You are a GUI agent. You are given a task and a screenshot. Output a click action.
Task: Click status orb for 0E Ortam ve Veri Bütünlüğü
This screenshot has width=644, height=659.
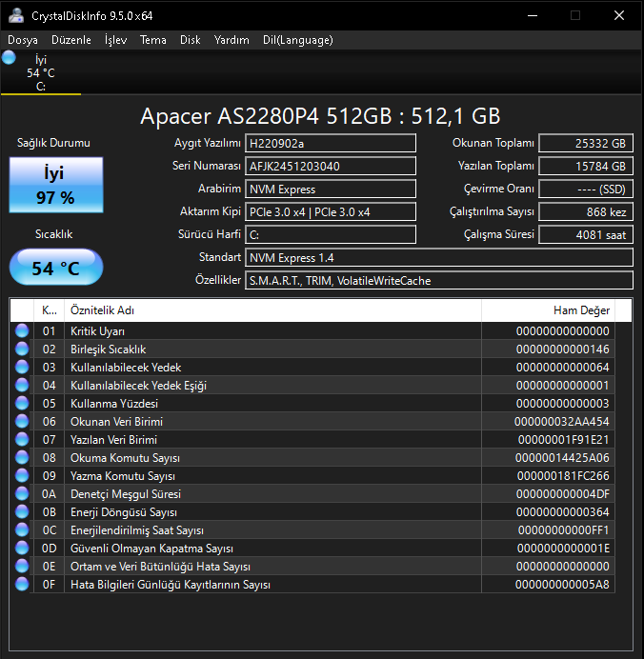(x=22, y=566)
